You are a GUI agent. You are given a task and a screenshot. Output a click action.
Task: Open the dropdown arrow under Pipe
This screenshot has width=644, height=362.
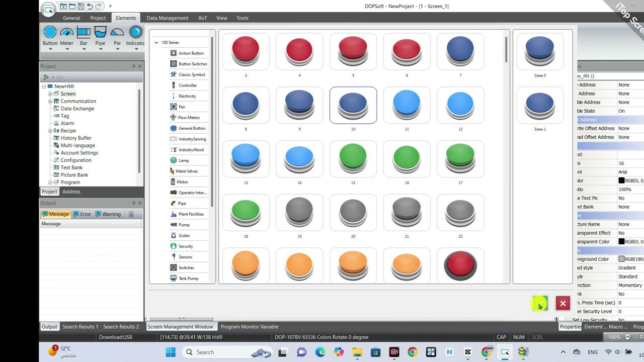tap(100, 49)
